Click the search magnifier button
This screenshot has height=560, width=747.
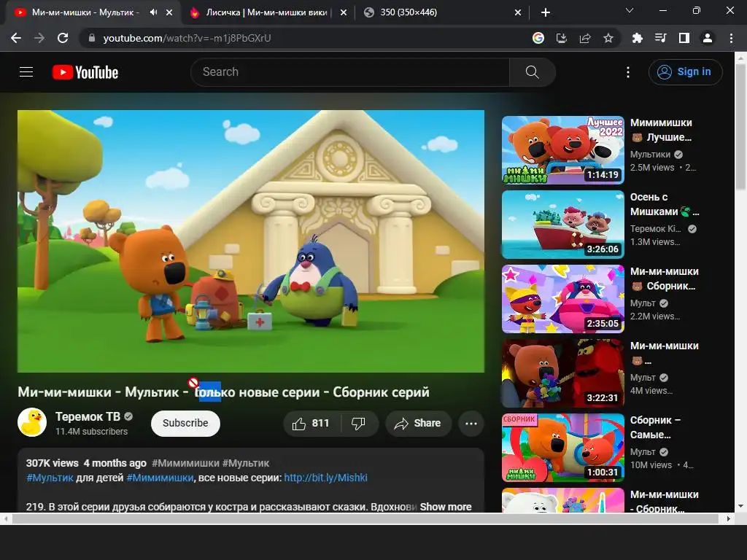532,72
